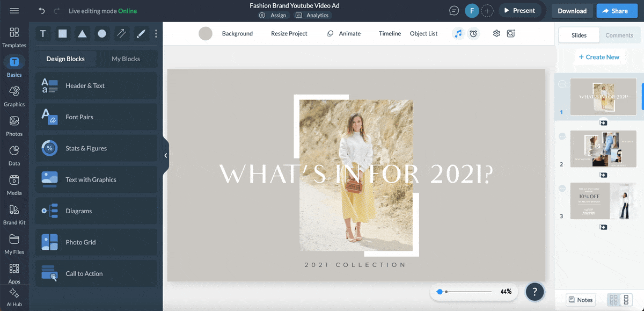The width and height of the screenshot is (644, 311).
Task: Switch to list view of slides
Action: pos(626,300)
